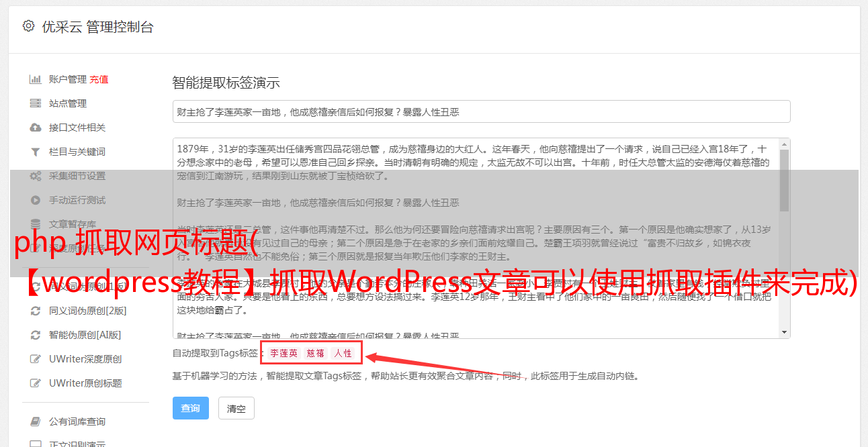Click the 人性 tag

point(343,353)
